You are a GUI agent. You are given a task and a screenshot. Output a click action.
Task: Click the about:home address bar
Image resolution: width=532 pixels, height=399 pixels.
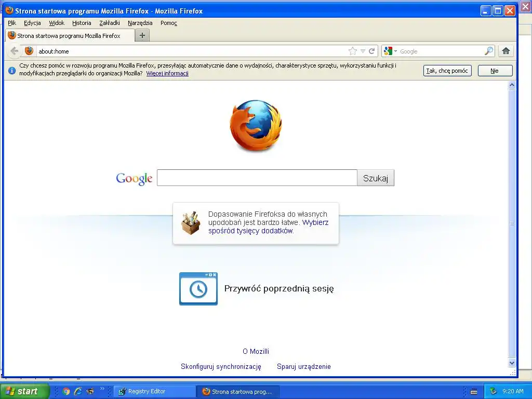click(x=192, y=51)
